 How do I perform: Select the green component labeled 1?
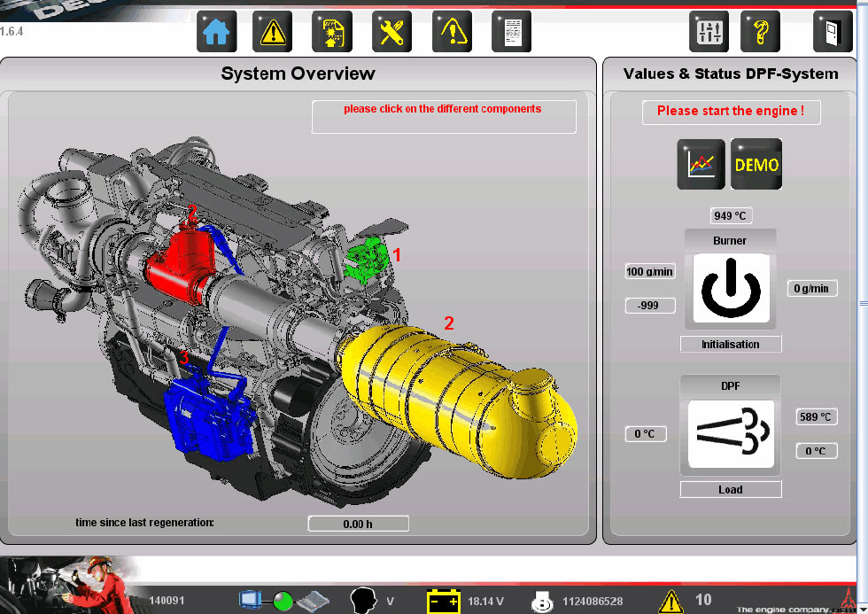368,259
